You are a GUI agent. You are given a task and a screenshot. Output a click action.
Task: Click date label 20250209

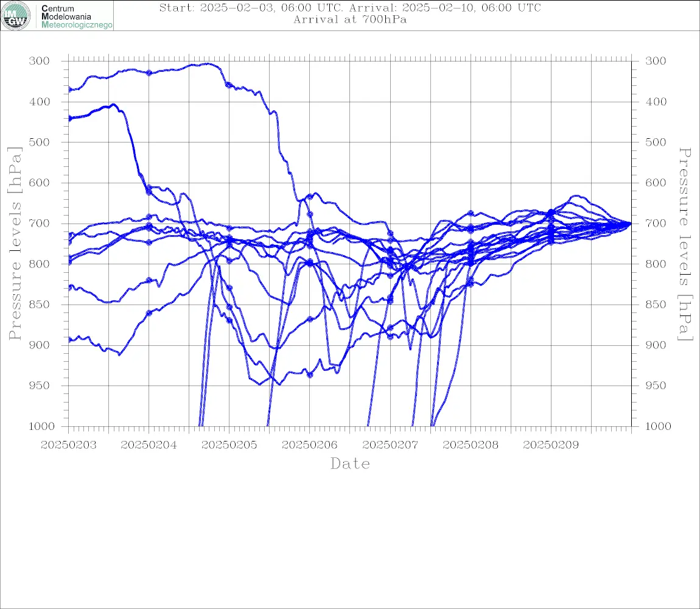(x=551, y=445)
